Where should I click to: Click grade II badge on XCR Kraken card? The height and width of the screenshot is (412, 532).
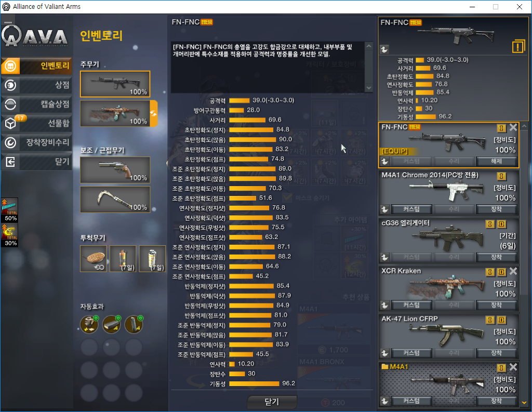(x=501, y=272)
